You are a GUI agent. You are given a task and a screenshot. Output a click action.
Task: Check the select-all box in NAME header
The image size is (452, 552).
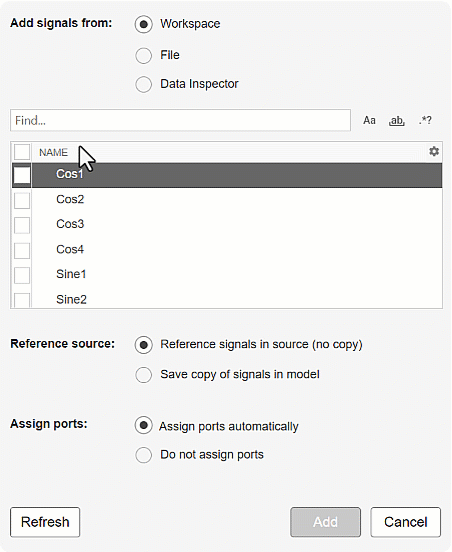tap(22, 152)
